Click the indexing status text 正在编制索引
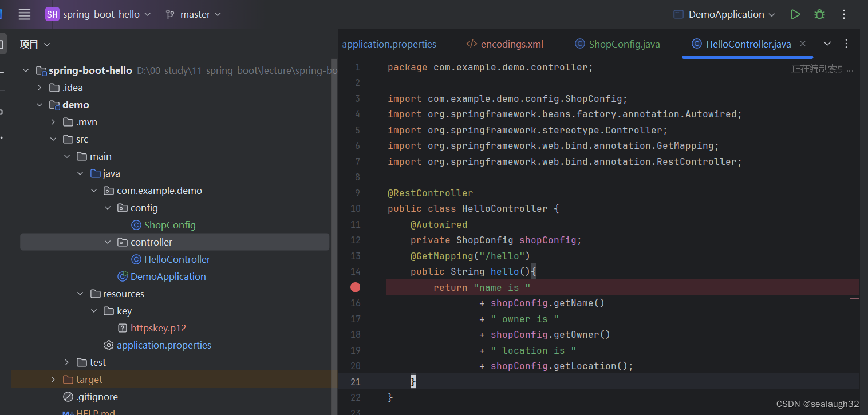This screenshot has width=868, height=415. click(x=822, y=69)
